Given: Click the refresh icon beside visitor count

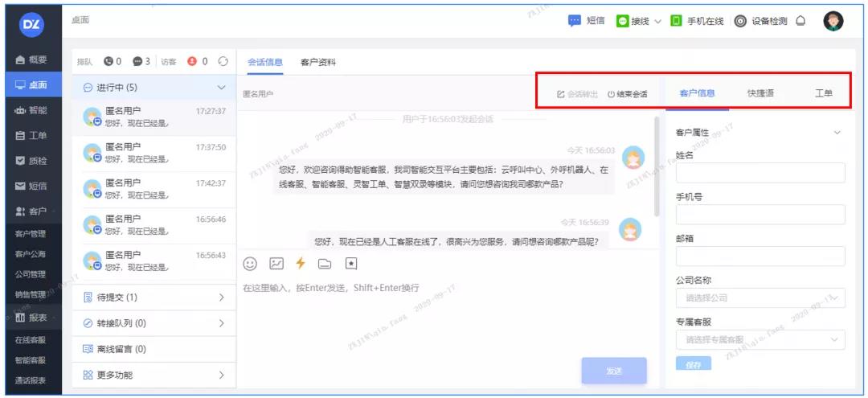Looking at the screenshot, I should click(x=223, y=61).
